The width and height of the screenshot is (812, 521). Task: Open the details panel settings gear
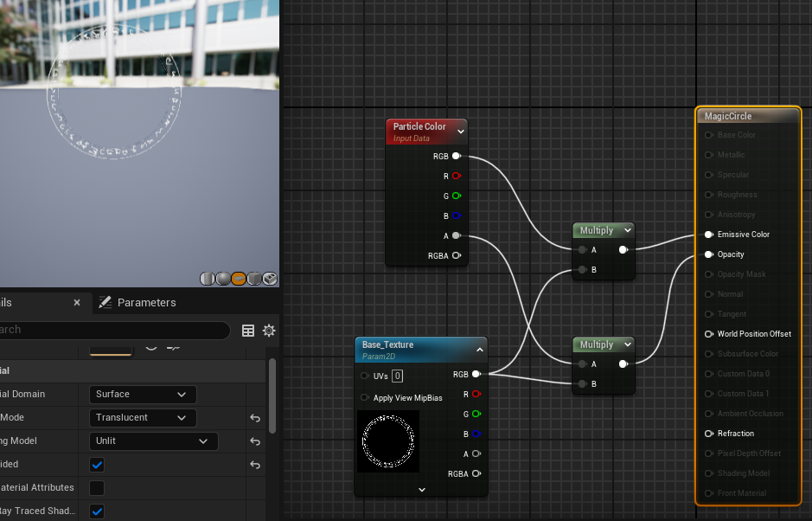[269, 331]
